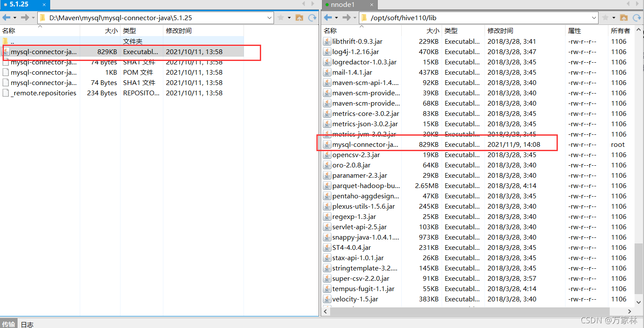Viewport: 644px width, 328px height.
Task: Click POM file icon in local pane
Action: tap(6, 73)
